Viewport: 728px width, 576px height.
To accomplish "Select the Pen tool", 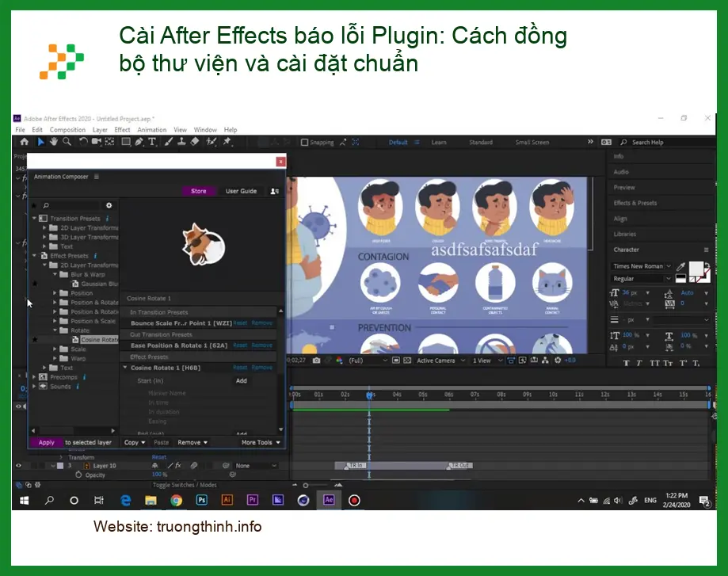I will 139,142.
